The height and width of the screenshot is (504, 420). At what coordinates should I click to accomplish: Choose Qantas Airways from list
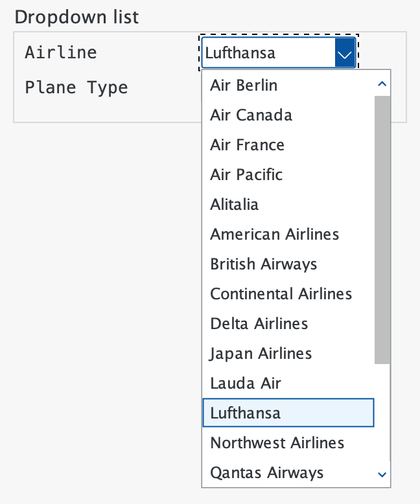tap(267, 473)
